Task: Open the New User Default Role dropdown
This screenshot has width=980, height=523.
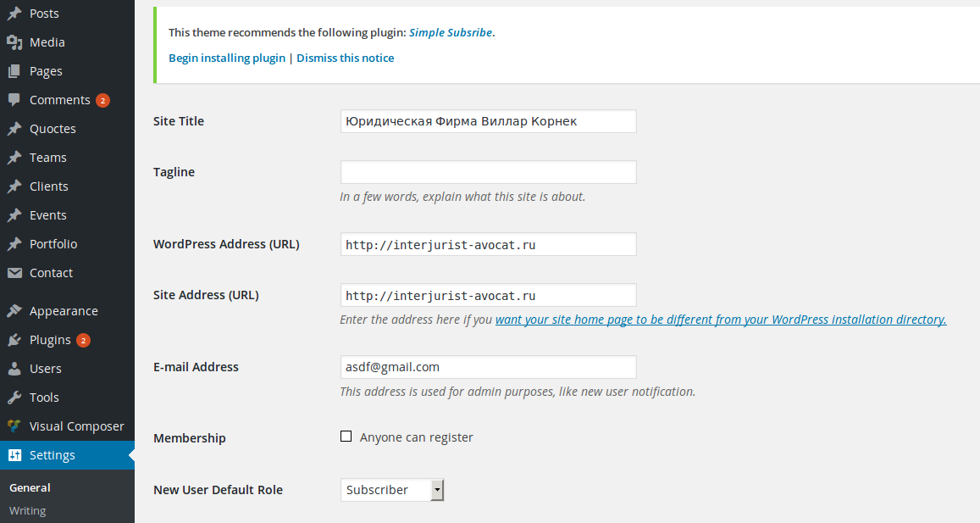Action: pyautogui.click(x=392, y=490)
